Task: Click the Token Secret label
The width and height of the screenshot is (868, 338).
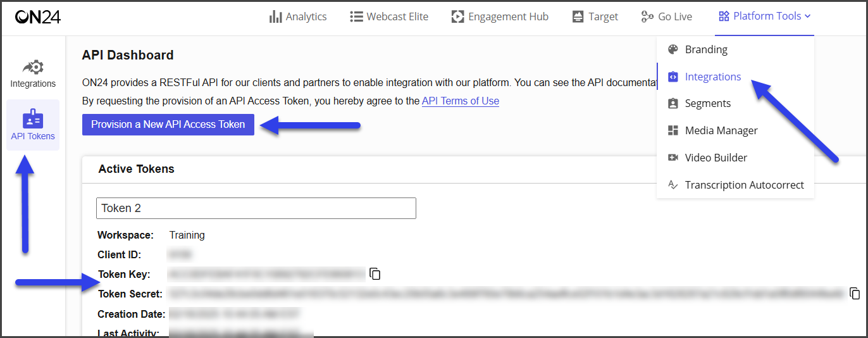Action: (x=130, y=294)
